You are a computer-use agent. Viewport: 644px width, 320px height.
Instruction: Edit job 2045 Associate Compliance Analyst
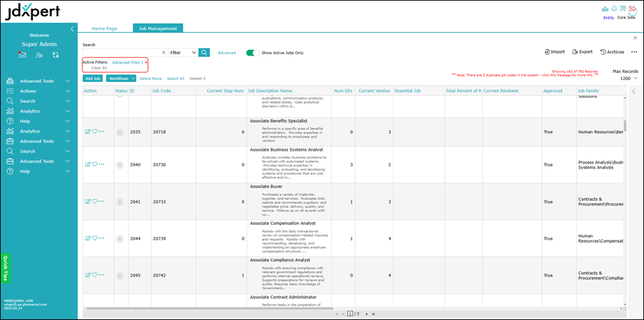point(87,275)
